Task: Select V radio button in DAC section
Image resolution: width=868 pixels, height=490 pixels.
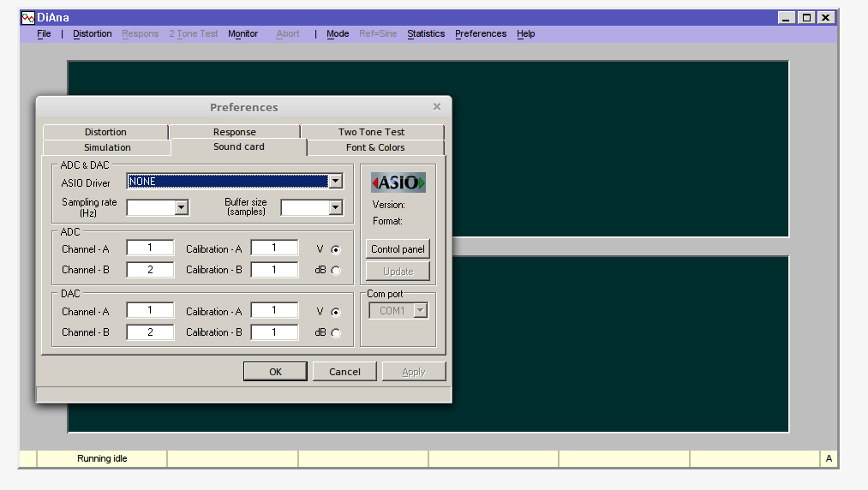Action: pos(336,313)
